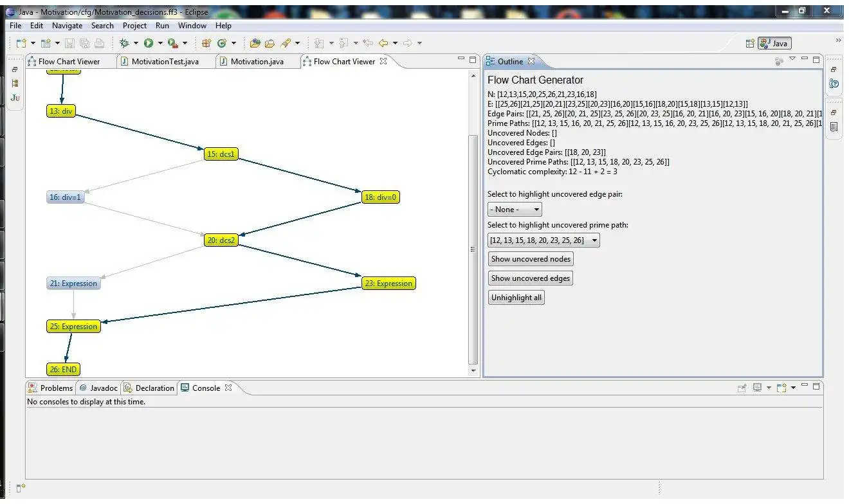
Task: Click the Display Selected Console icon
Action: click(758, 388)
